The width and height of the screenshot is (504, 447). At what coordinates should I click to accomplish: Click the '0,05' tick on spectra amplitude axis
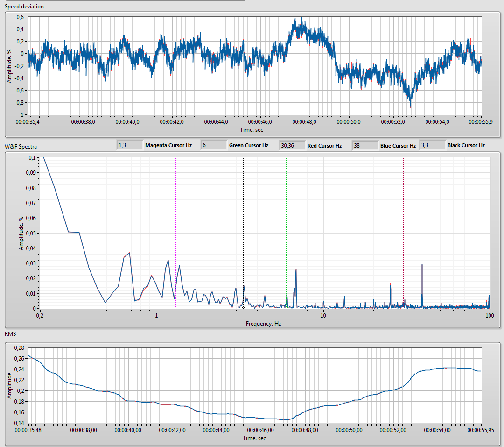coord(30,234)
